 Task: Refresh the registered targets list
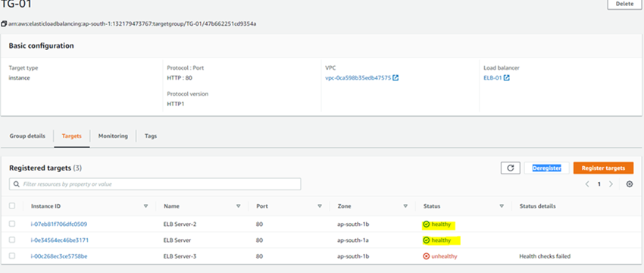pos(511,168)
